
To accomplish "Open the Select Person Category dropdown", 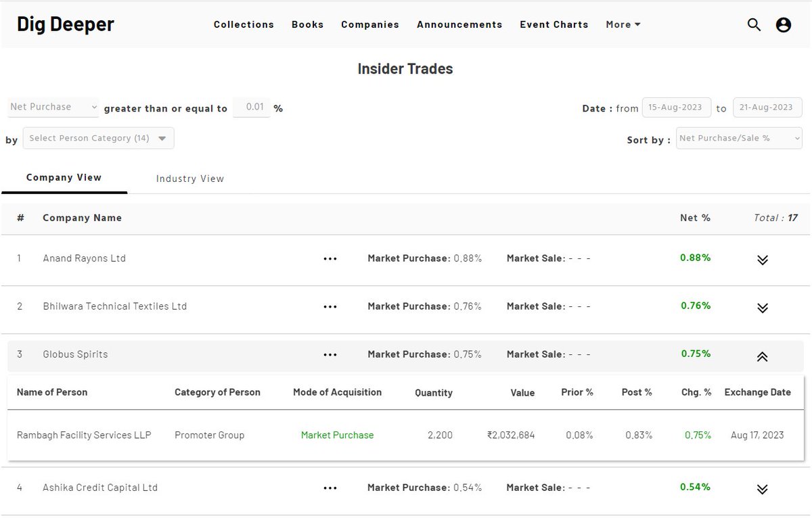I will [99, 138].
